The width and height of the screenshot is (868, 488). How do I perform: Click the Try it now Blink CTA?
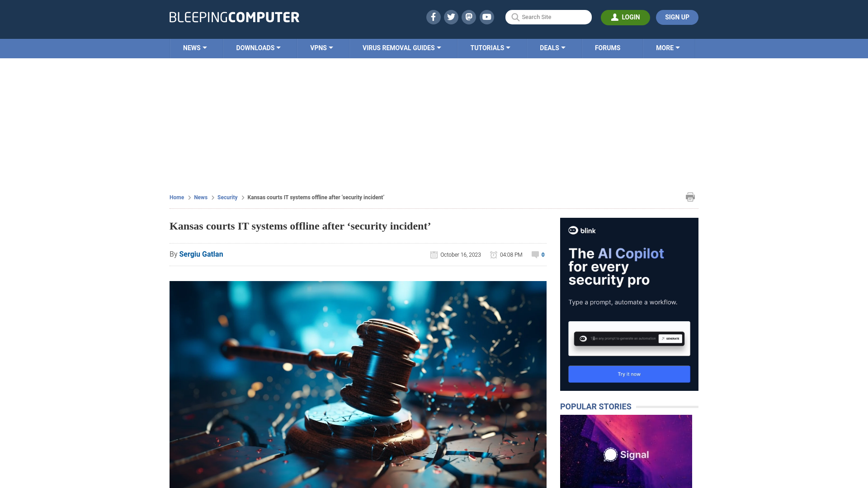click(629, 374)
